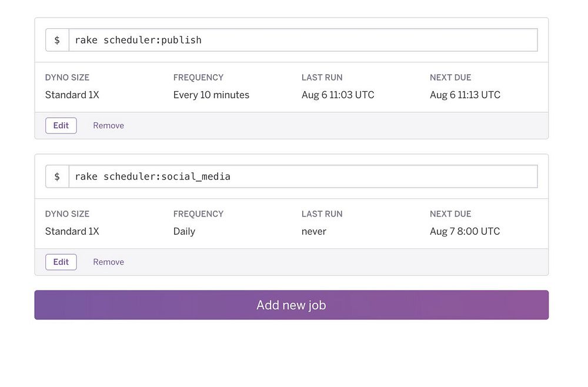This screenshot has width=588, height=387.
Task: Click the last run time Aug 6 11:03 UTC
Action: point(338,95)
